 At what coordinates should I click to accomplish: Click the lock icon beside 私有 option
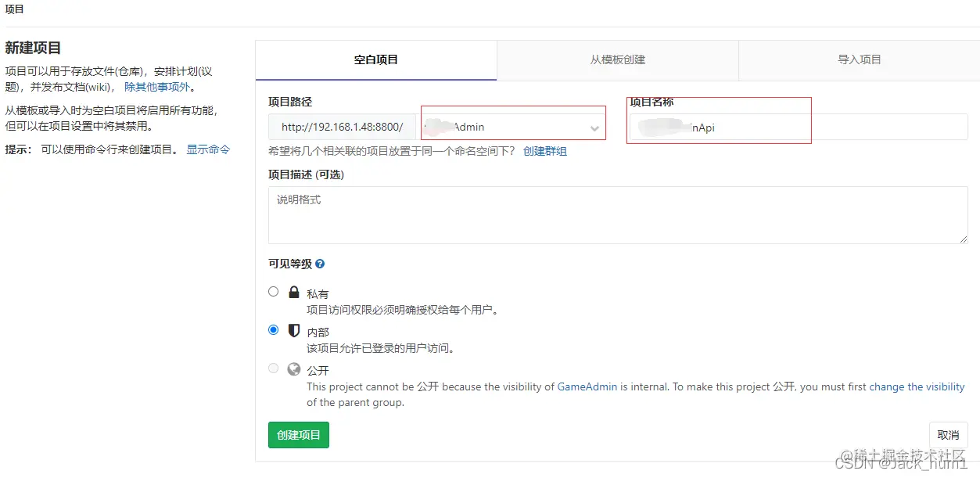click(293, 291)
